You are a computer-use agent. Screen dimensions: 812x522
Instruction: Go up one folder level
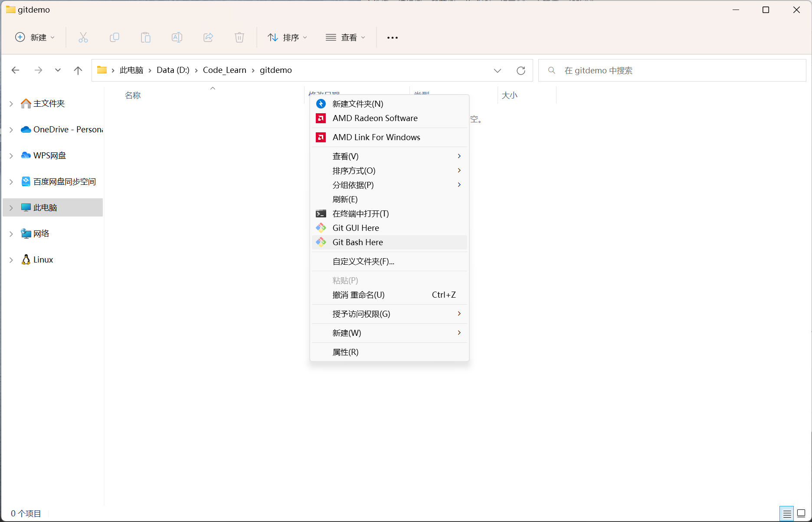point(78,70)
